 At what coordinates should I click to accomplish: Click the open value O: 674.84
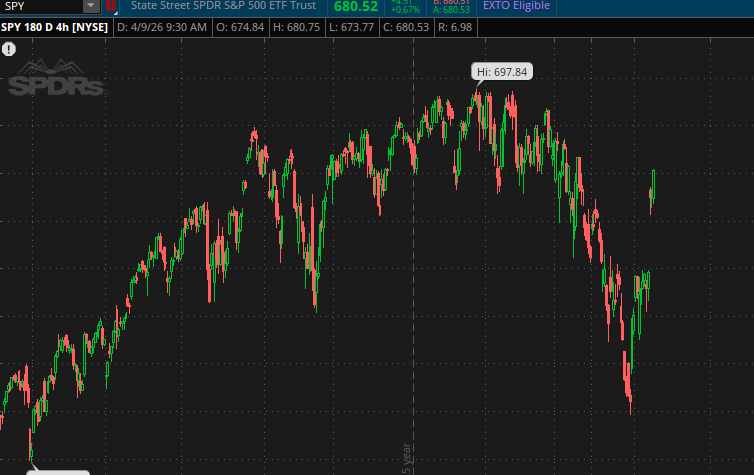[240, 27]
